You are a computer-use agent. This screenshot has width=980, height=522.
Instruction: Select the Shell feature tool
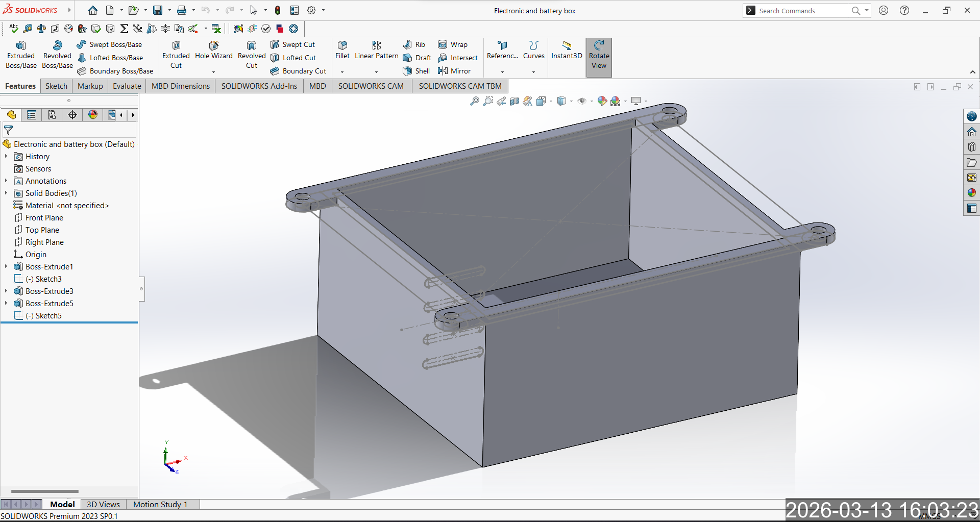(x=416, y=71)
